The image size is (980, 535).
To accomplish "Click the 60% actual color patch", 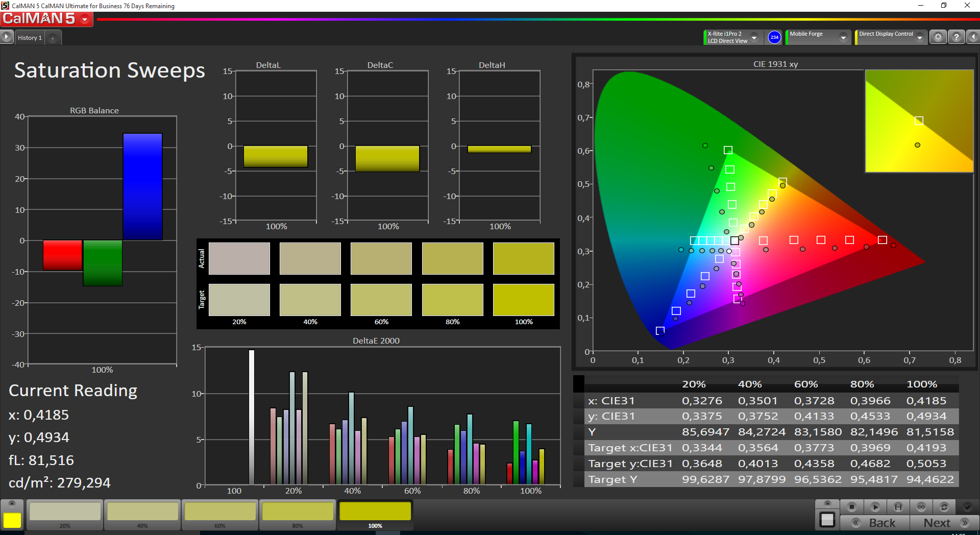I will [x=381, y=258].
